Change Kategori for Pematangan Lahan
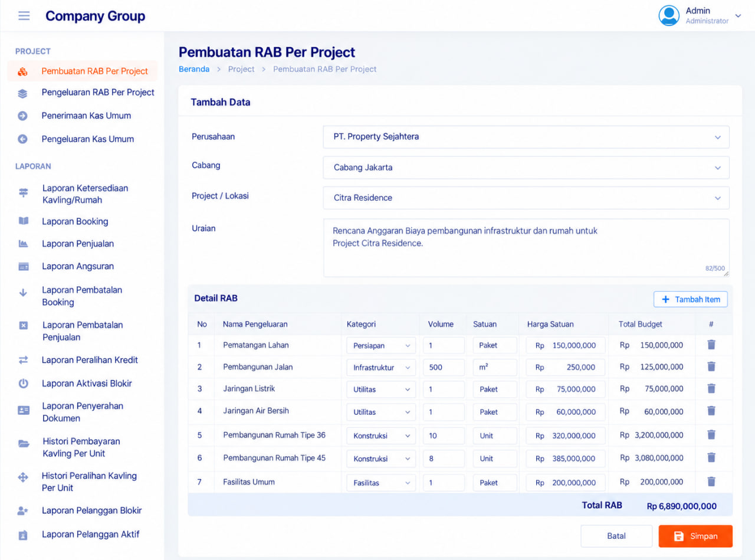 coord(381,346)
